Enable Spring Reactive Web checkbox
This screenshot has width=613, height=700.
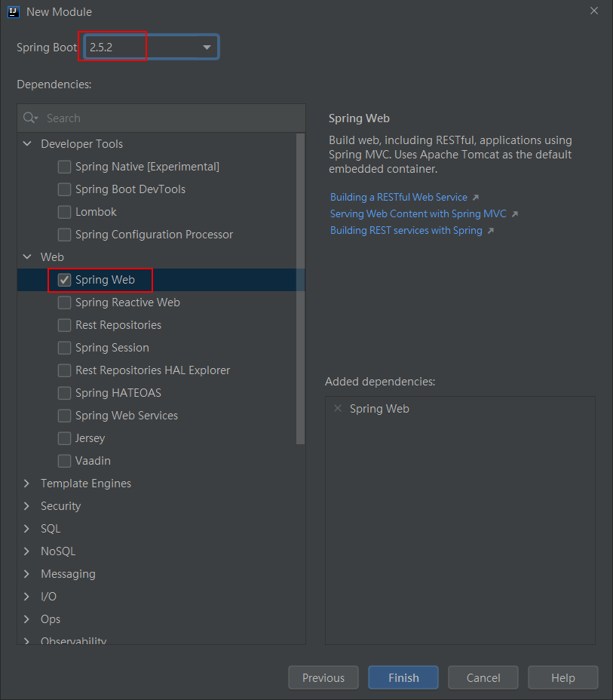[64, 302]
